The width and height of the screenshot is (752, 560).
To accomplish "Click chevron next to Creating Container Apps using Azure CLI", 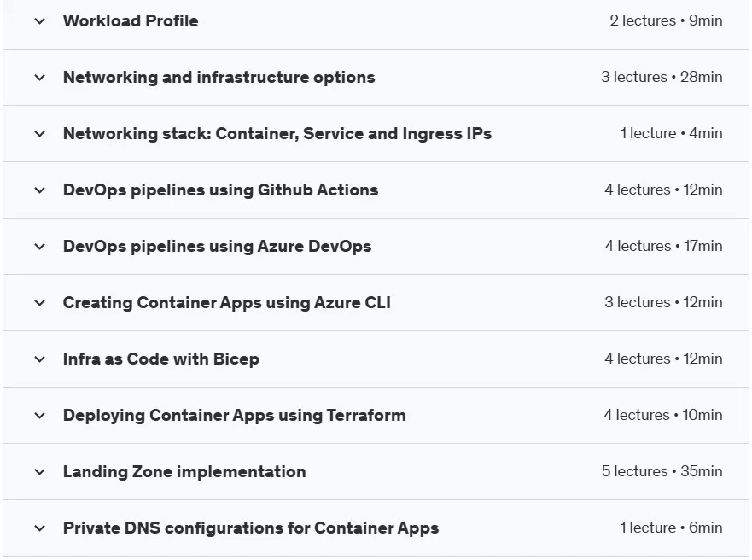I will 40,303.
